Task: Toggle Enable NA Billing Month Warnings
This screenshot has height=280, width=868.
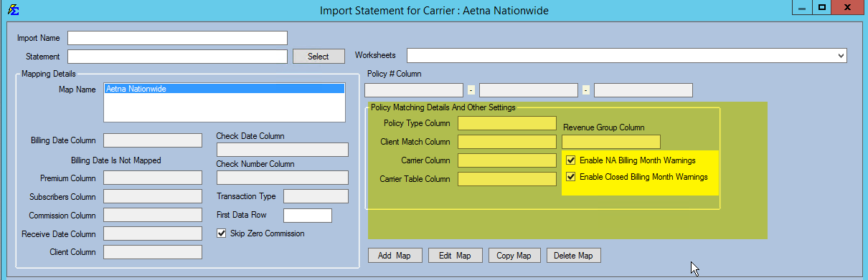Action: coord(571,160)
